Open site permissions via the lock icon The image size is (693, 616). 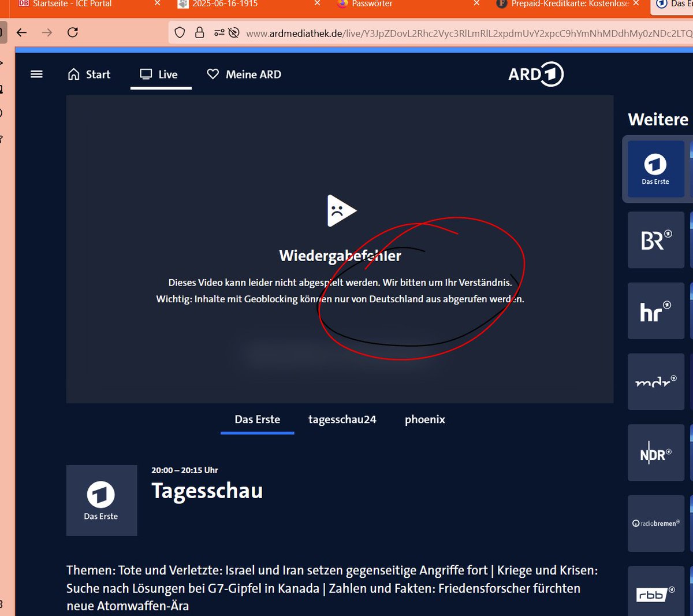pos(199,32)
